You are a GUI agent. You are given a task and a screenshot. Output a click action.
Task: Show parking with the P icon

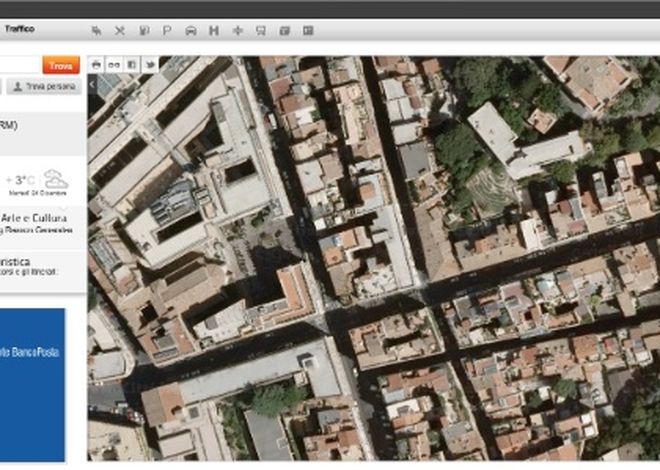point(167,31)
